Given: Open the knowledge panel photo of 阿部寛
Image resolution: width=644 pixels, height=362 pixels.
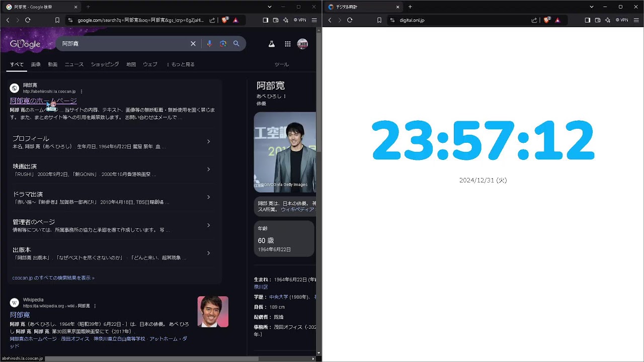Looking at the screenshot, I should [x=285, y=152].
